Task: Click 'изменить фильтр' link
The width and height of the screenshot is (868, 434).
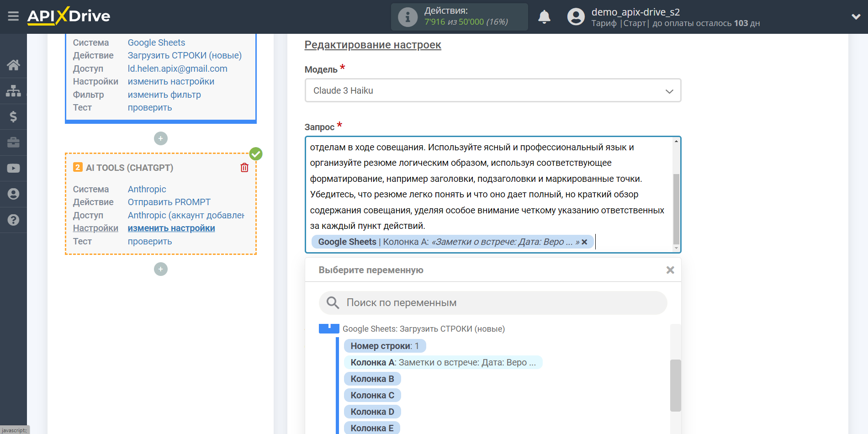Action: [x=164, y=95]
